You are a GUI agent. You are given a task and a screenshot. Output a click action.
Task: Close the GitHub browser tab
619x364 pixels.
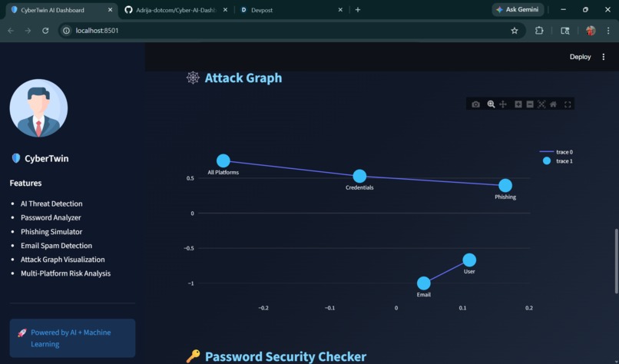(225, 10)
